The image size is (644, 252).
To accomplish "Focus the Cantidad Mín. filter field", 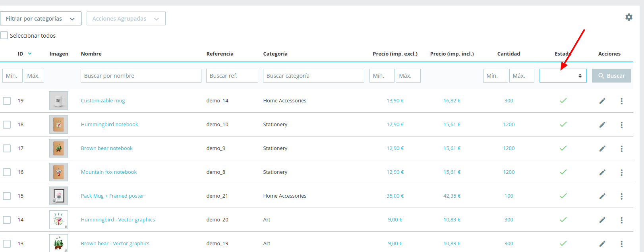I will (495, 76).
